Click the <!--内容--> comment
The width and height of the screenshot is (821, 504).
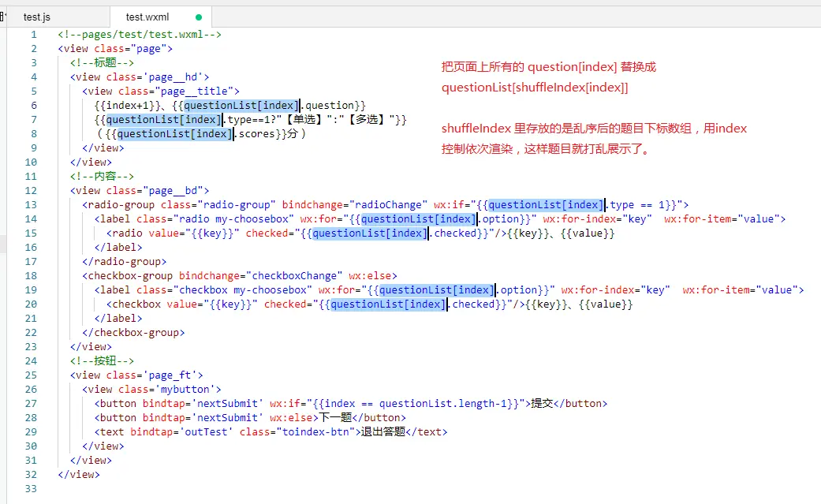pyautogui.click(x=102, y=177)
